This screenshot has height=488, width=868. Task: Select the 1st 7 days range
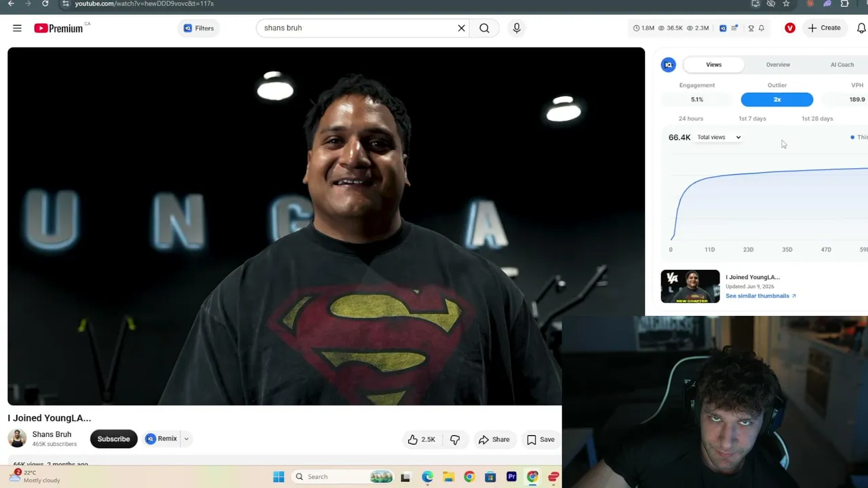pos(752,119)
